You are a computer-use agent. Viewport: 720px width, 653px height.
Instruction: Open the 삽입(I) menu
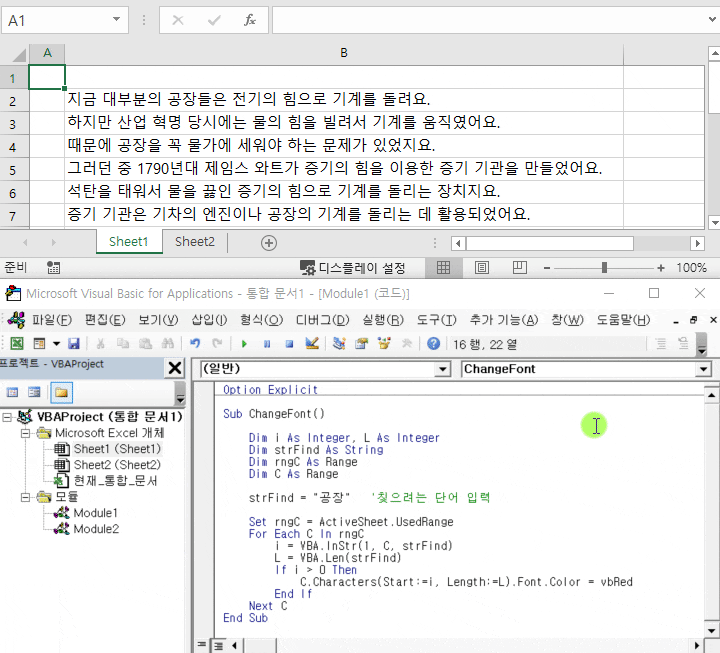(209, 320)
